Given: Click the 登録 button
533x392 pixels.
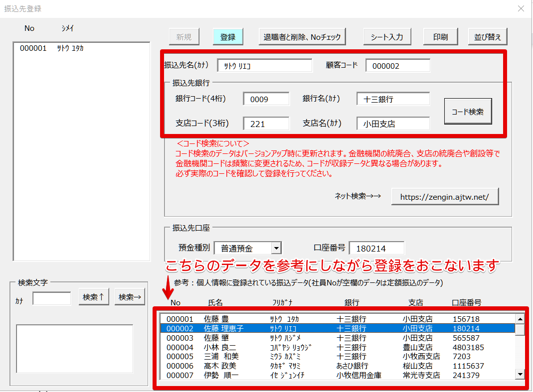Looking at the screenshot, I should [x=227, y=37].
